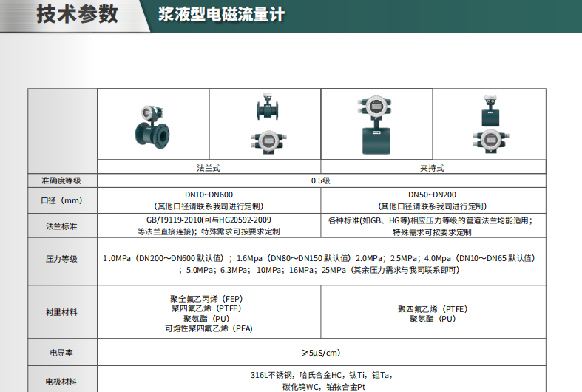This screenshot has width=582, height=392.
Task: Select the 技术参数 heading
Action: click(78, 15)
